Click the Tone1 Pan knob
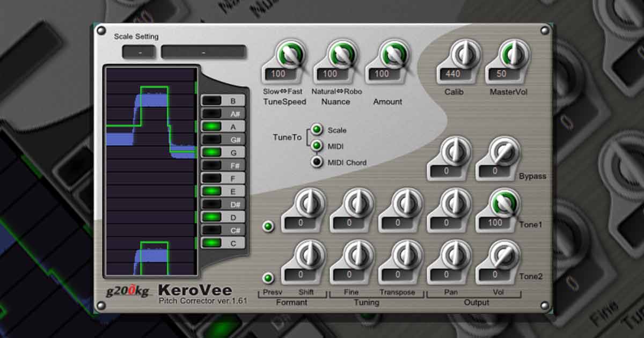The width and height of the screenshot is (644, 338). [455, 203]
